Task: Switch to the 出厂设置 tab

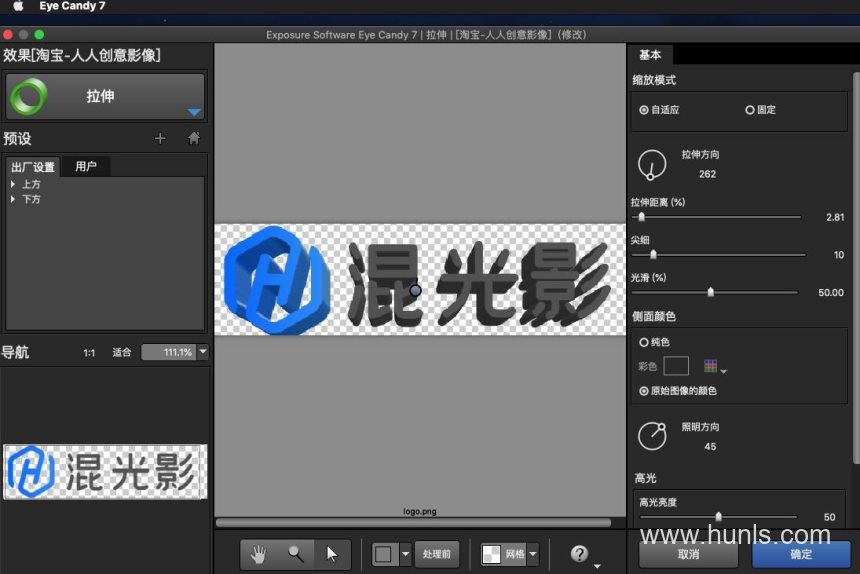Action: point(33,167)
